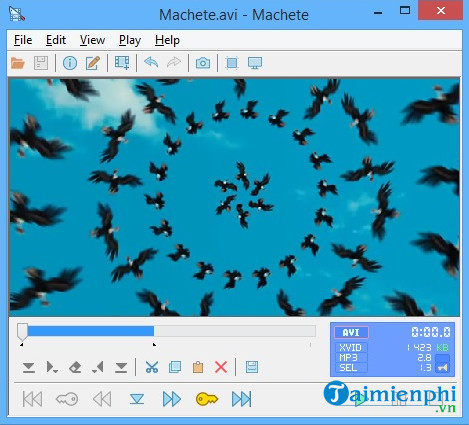The height and width of the screenshot is (425, 469).
Task: Step forward one frame
Action: (172, 399)
